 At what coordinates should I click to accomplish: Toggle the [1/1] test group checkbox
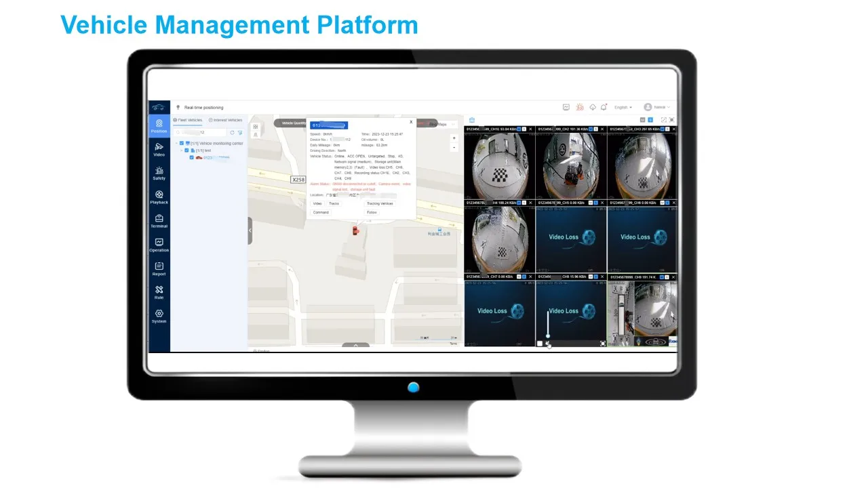pos(186,150)
